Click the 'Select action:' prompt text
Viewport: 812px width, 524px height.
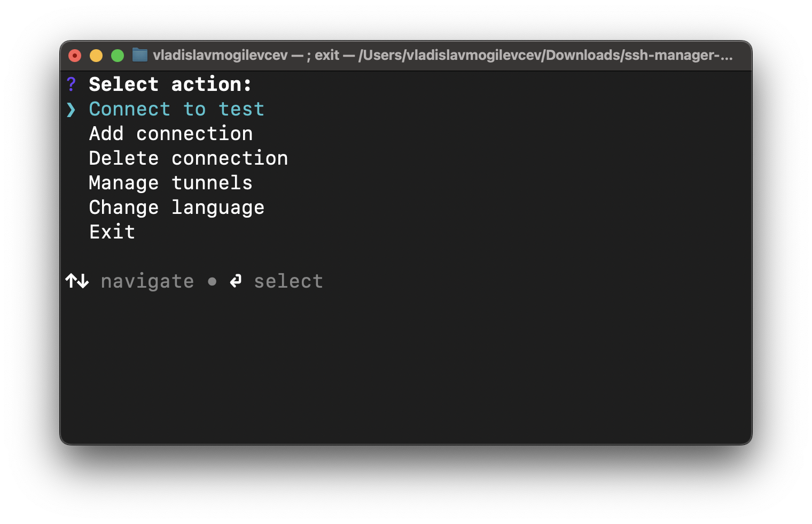pyautogui.click(x=170, y=83)
